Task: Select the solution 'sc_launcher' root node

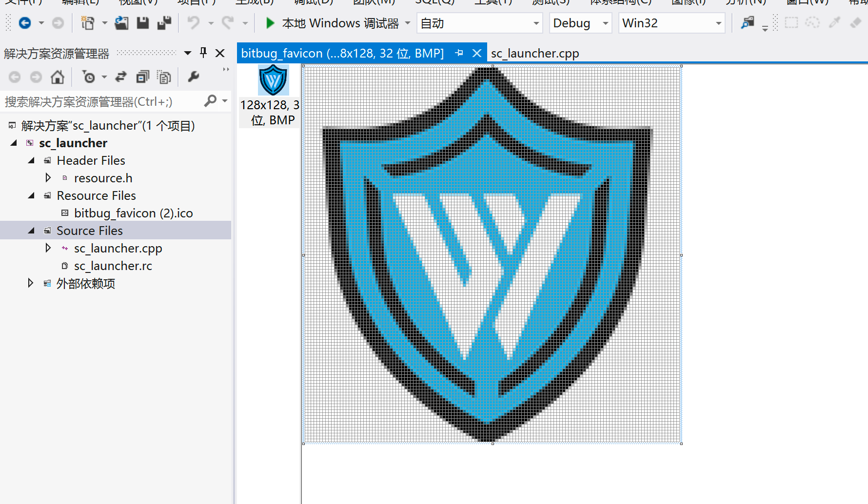Action: click(108, 125)
